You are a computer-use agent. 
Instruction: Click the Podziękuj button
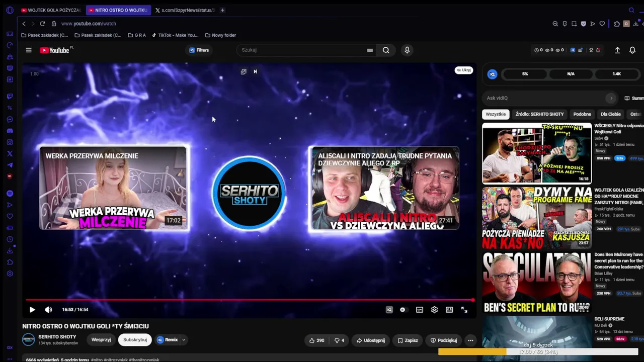click(x=444, y=340)
